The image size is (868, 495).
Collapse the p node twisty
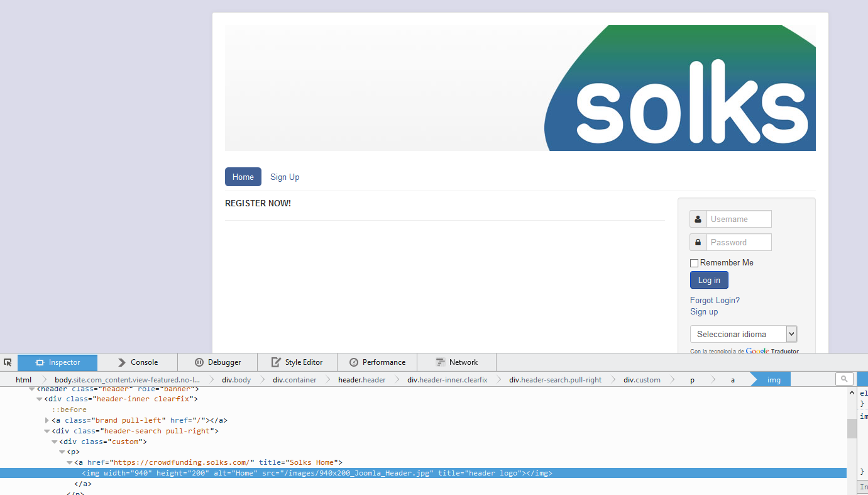click(x=62, y=452)
